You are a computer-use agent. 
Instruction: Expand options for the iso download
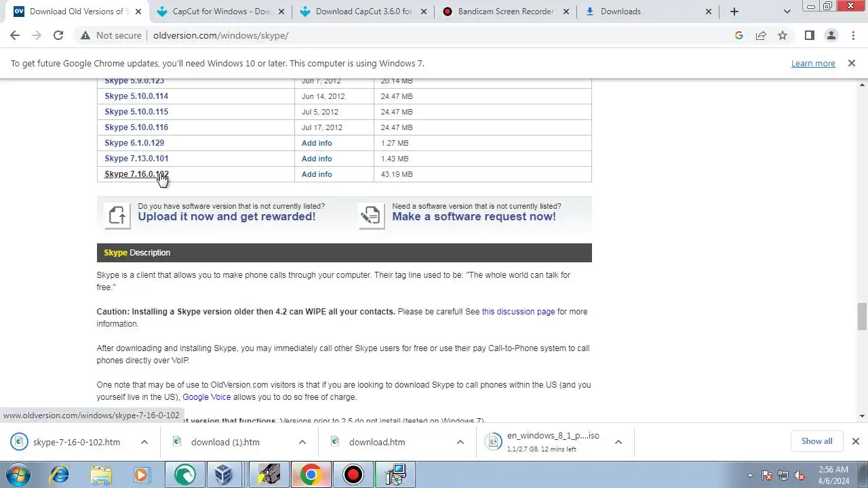618,442
